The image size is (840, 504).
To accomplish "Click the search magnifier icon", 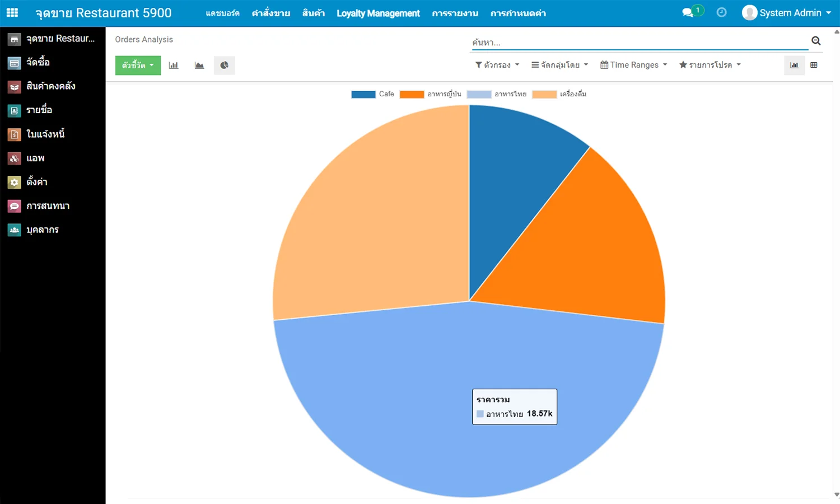I will (x=816, y=41).
